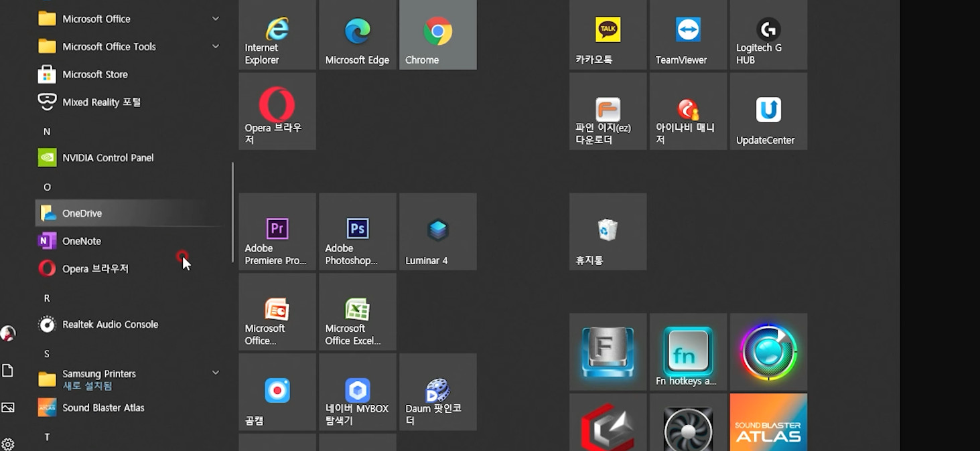Launch the 파인 이지(ez) 다운로더 tile
Screen dimensions: 980x451
(608, 111)
